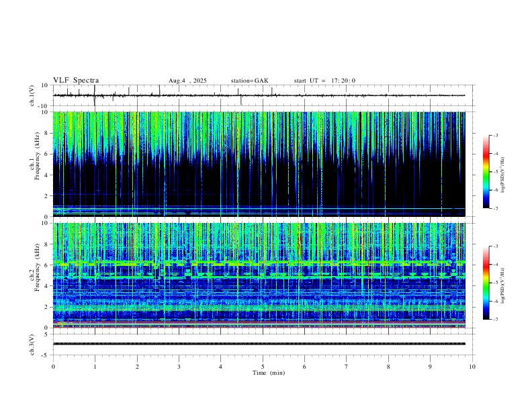
Task: Click the ch.2 spectrogram color scale bar
Action: coord(486,283)
